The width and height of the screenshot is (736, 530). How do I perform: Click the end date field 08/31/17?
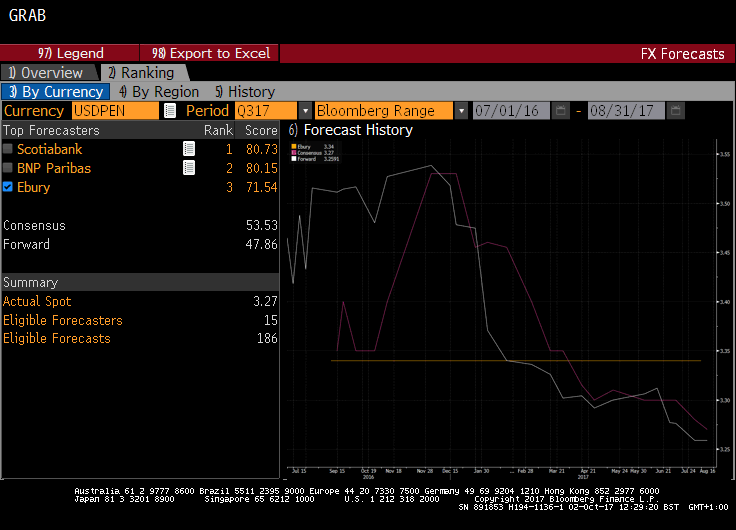click(x=626, y=111)
